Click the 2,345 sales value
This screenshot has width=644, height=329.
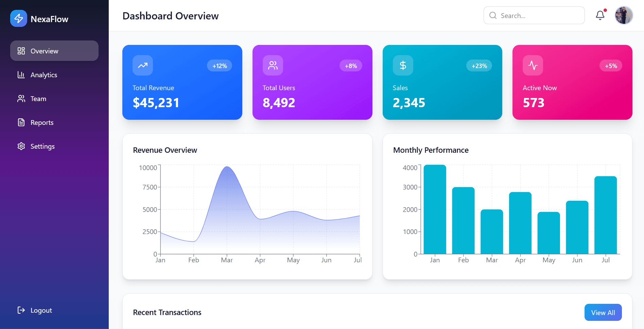(409, 102)
